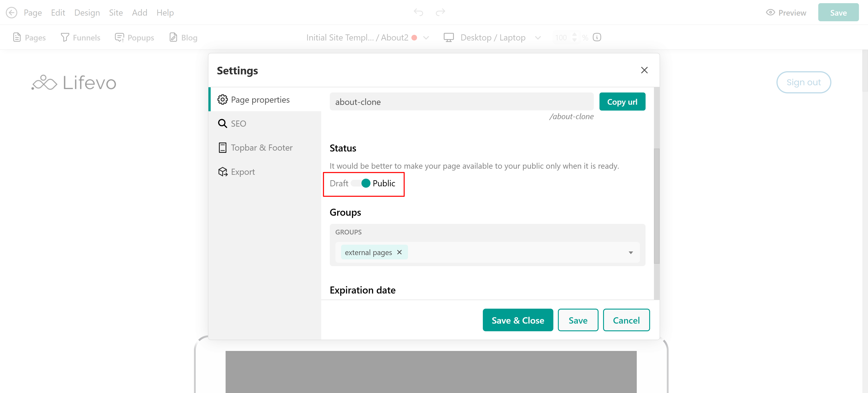Viewport: 868px width, 393px height.
Task: Toggle the Draft/Public status switch
Action: [361, 183]
